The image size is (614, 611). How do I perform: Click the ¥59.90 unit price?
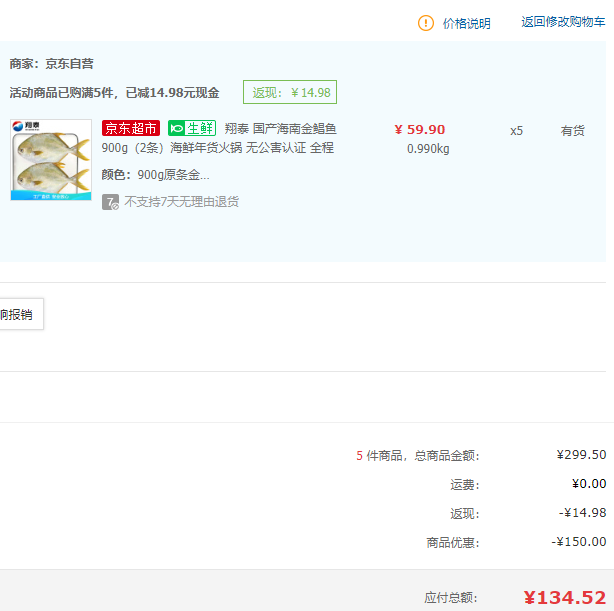420,129
